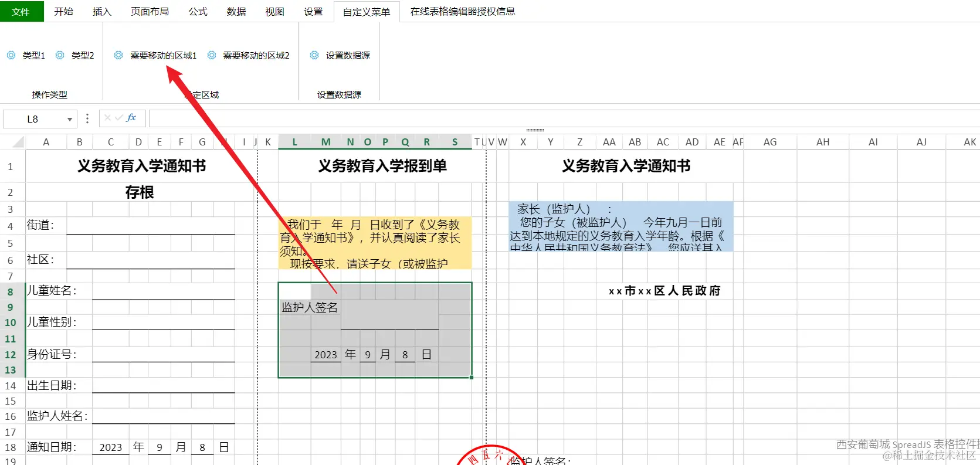Viewport: 980px width, 465px height.
Task: Switch to the 开始 tab
Action: coord(63,11)
